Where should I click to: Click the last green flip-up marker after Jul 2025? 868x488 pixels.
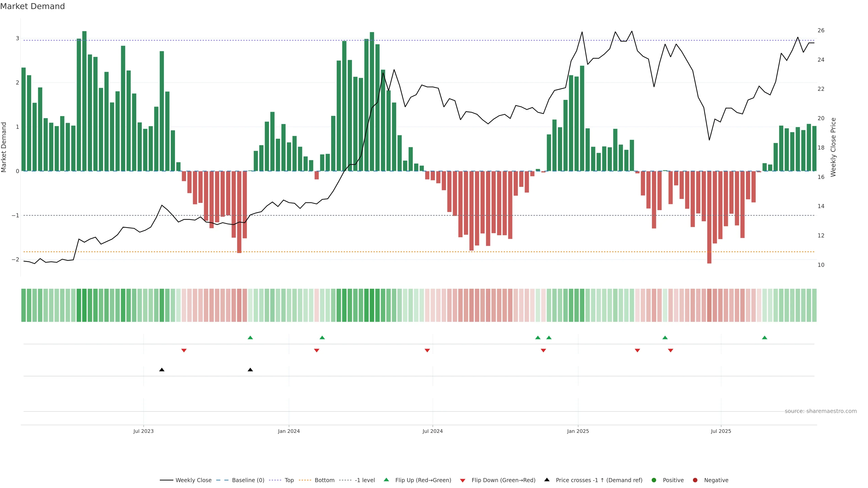(x=764, y=338)
